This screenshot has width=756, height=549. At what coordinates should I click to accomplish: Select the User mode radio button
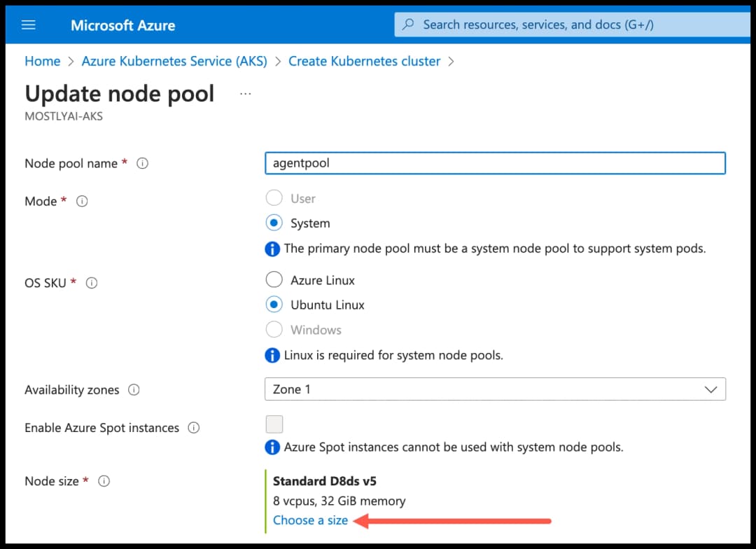click(274, 198)
